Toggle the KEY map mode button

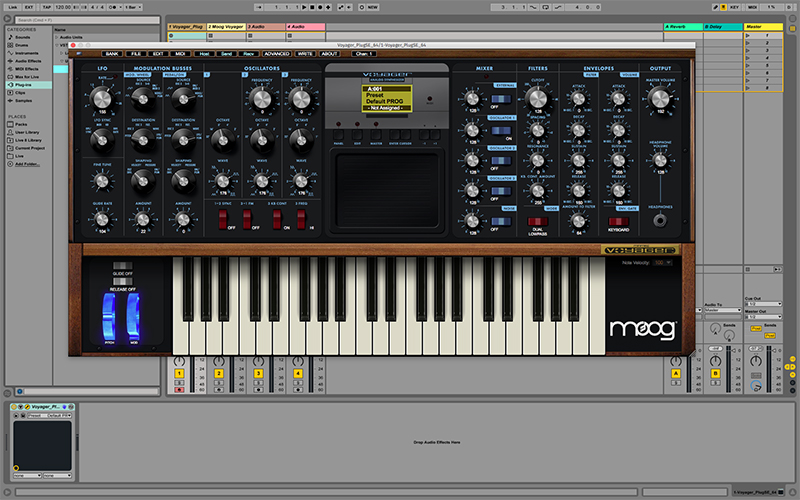pos(735,7)
